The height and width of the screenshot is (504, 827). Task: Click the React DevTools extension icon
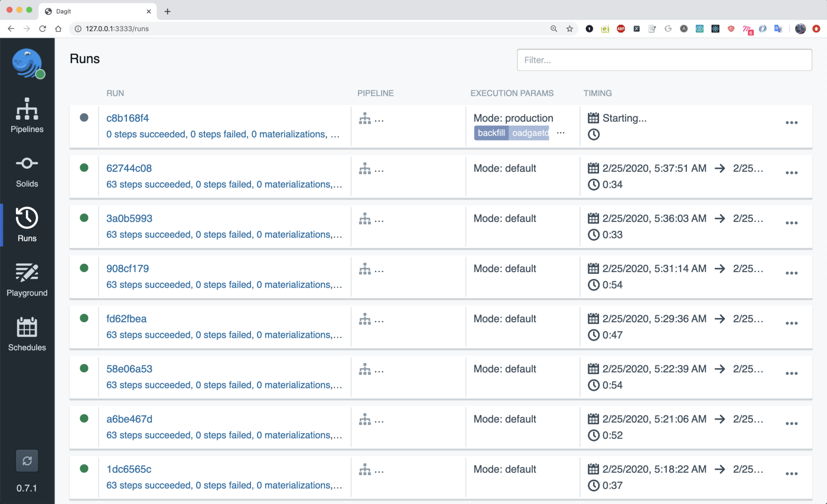715,28
